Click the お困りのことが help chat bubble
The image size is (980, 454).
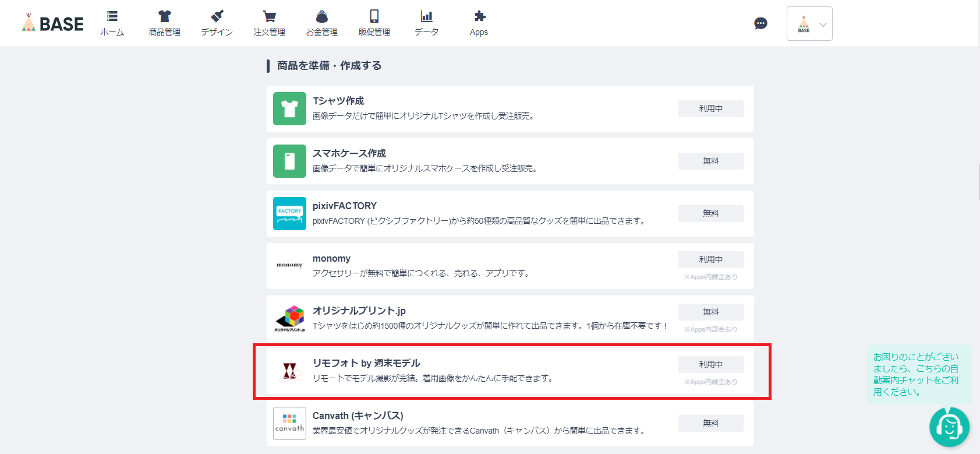point(919,374)
